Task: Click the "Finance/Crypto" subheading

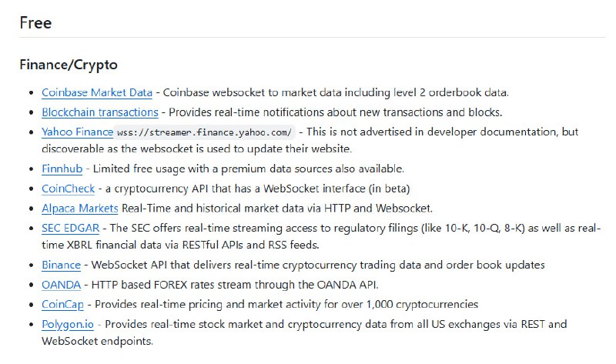Action: click(x=69, y=65)
